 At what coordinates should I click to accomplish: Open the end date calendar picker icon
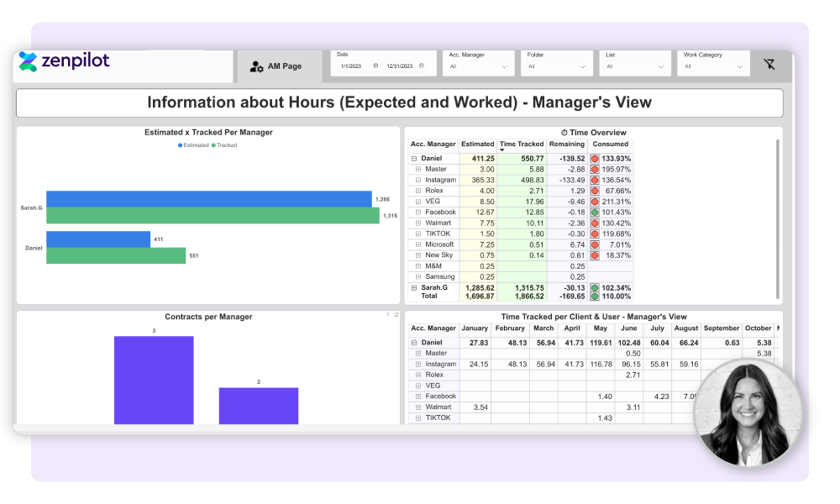422,66
